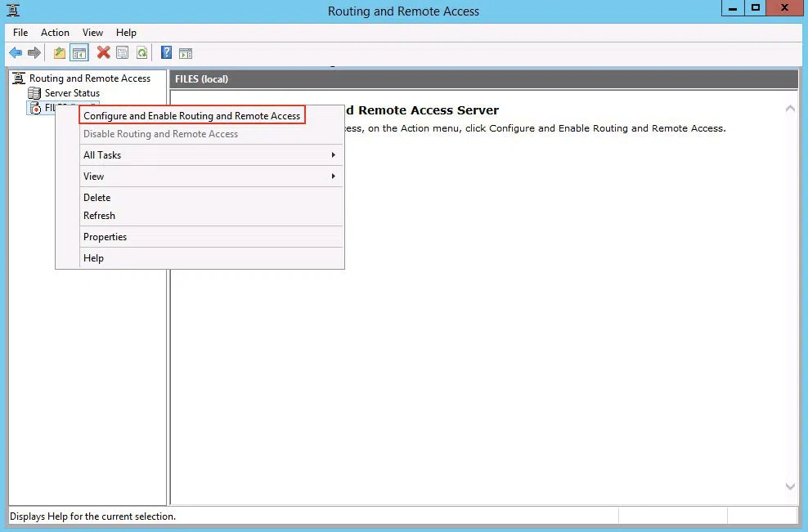Choose Delete from the context menu
Image resolution: width=808 pixels, height=532 pixels.
(97, 198)
